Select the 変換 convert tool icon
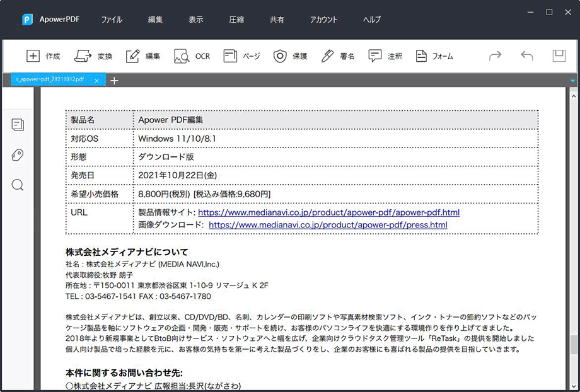Viewport: 580px width, 392px height. tap(83, 56)
